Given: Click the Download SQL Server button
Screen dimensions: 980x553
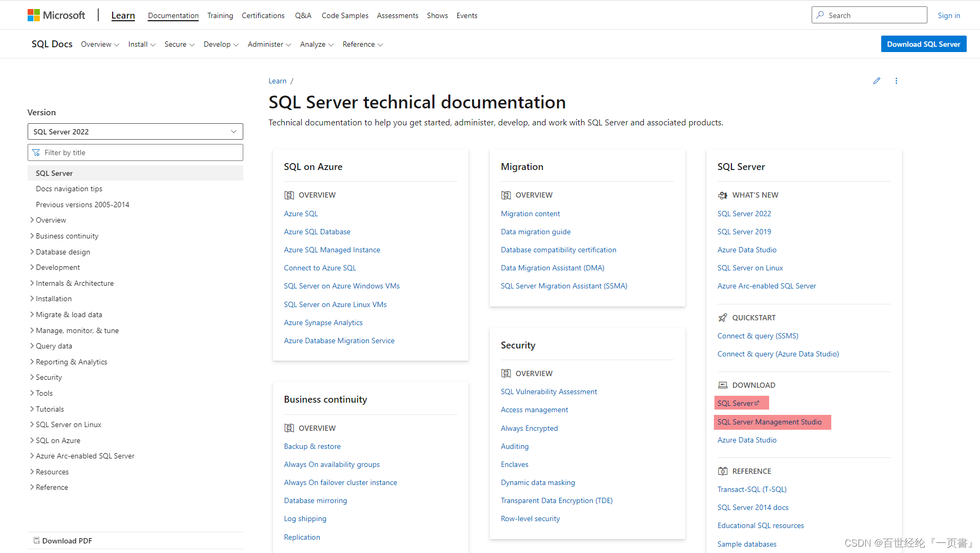Looking at the screenshot, I should 923,44.
